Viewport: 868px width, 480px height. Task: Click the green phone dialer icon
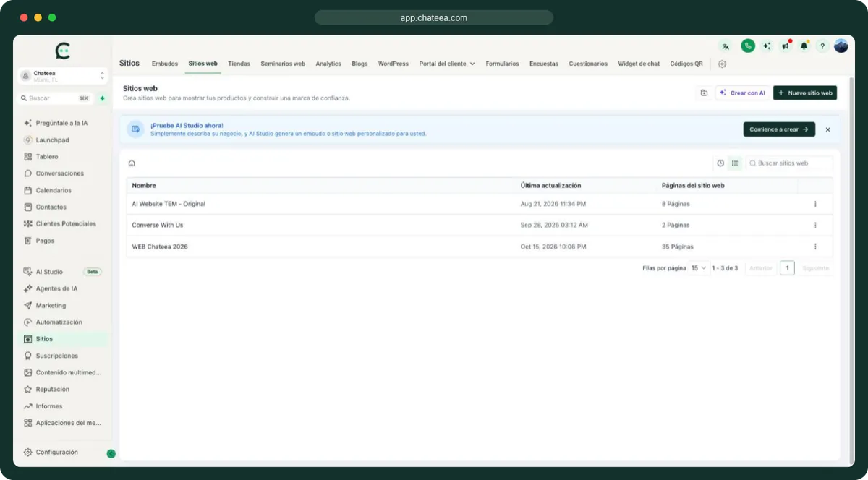(747, 46)
